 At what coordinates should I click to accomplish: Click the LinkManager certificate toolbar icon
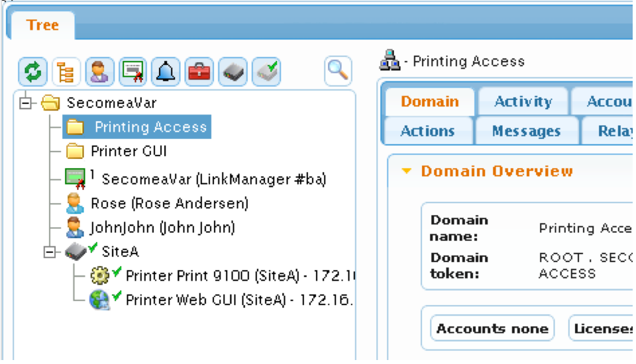click(x=132, y=71)
